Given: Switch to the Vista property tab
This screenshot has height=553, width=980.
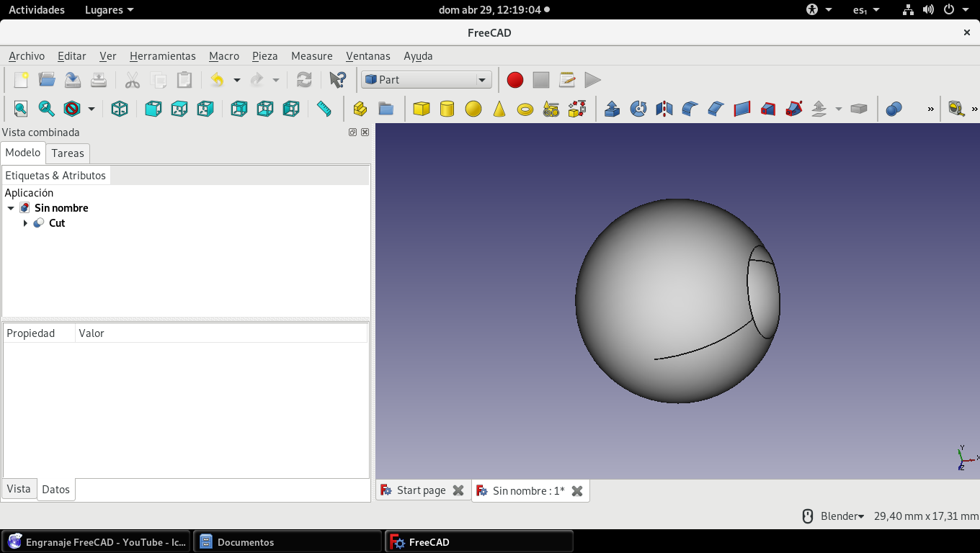Looking at the screenshot, I should coord(19,488).
